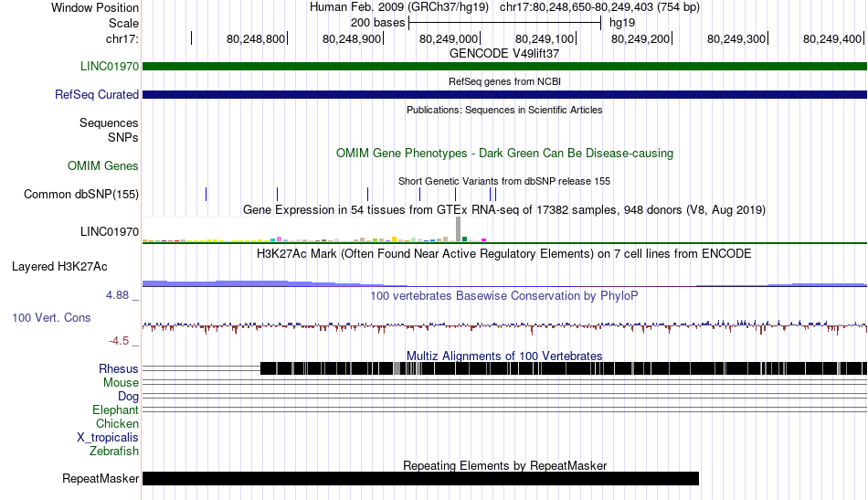Click the -4.5 PhyloP lower limit value
Screen dimensions: 868x500
(x=119, y=341)
